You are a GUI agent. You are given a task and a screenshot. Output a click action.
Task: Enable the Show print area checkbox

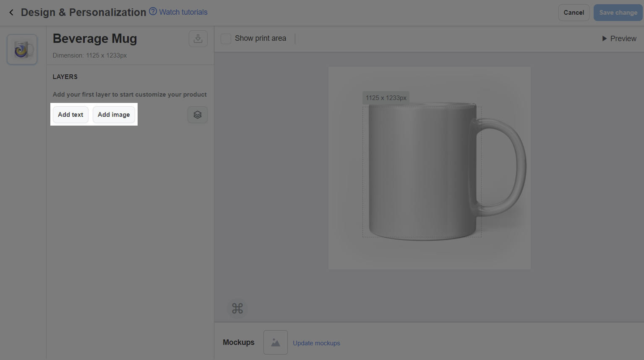pyautogui.click(x=226, y=39)
